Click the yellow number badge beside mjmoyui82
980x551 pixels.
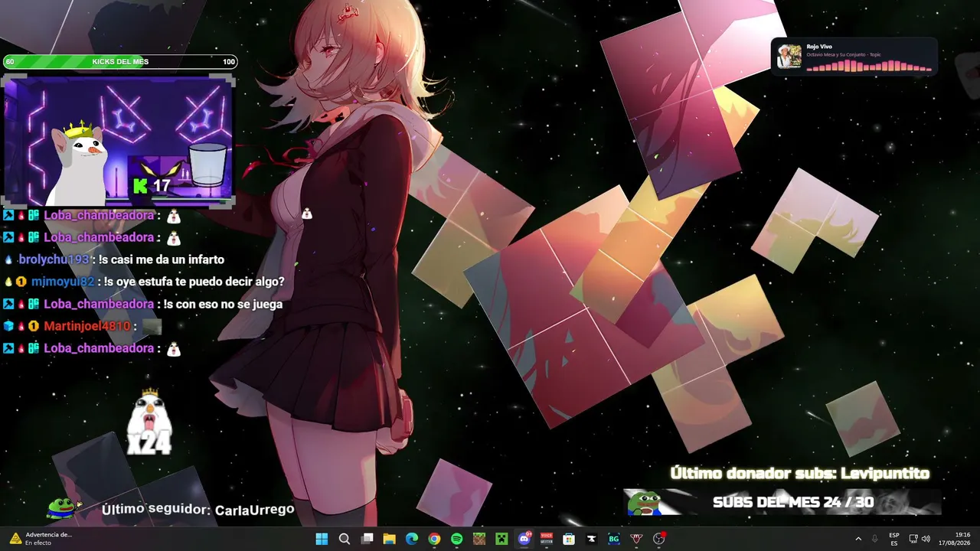tap(21, 282)
